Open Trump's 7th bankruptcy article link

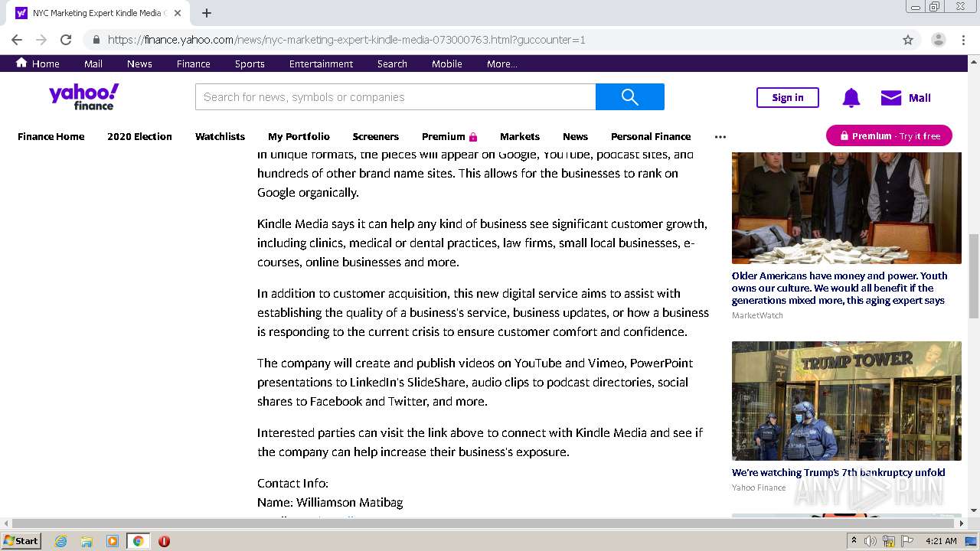(x=838, y=472)
